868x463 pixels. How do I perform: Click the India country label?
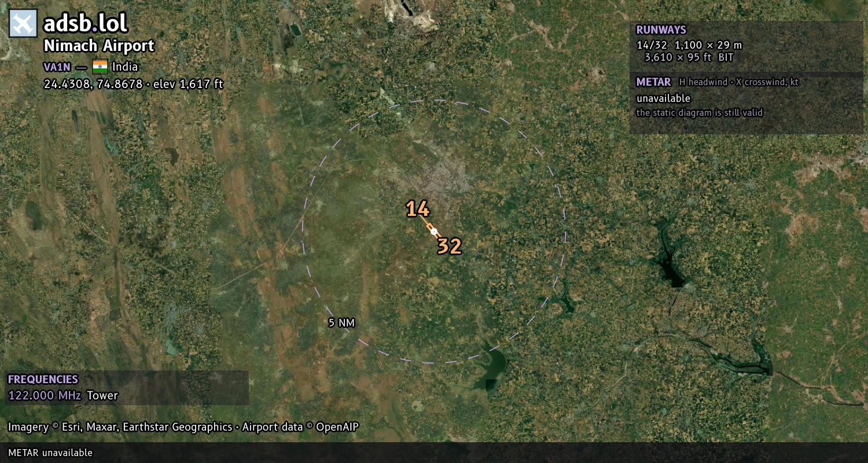click(125, 67)
